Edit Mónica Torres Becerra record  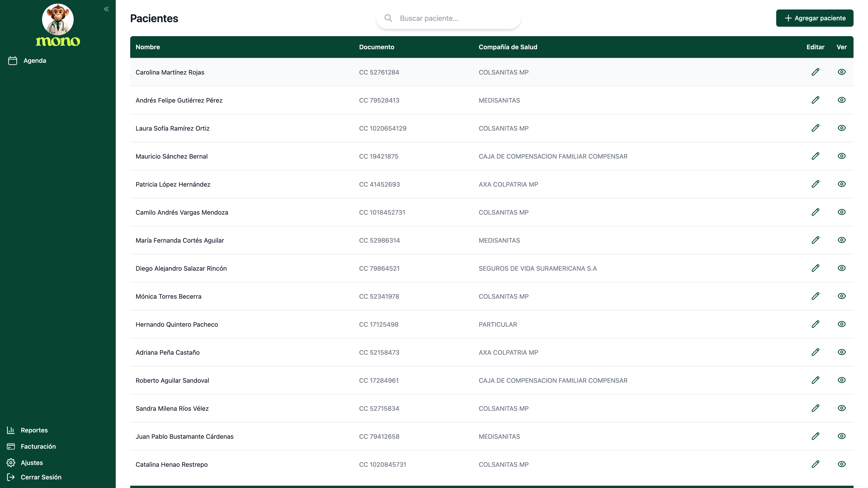[815, 296]
